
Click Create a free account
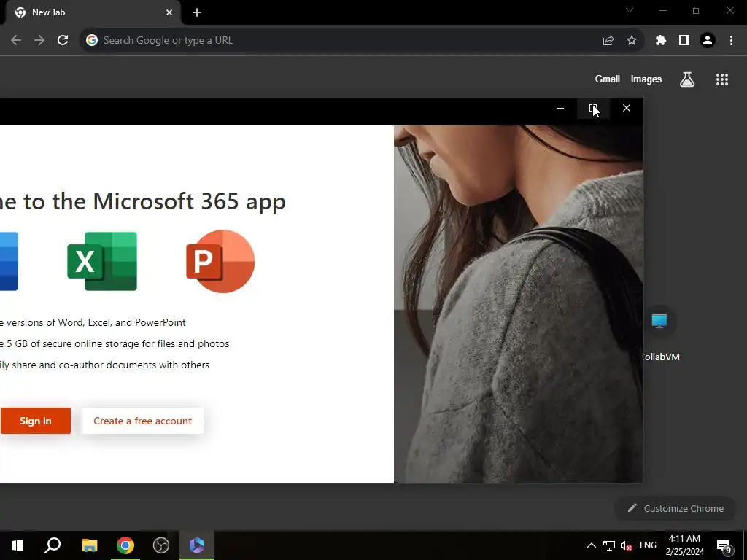point(142,421)
